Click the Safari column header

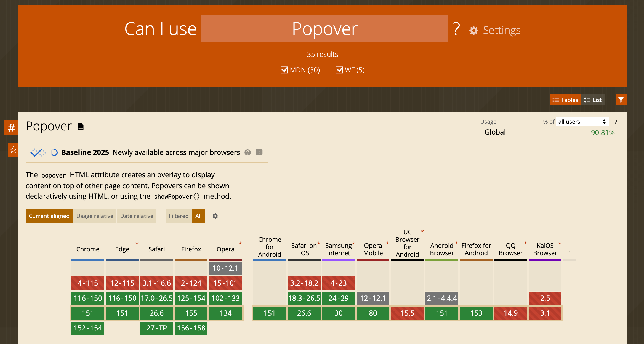157,249
